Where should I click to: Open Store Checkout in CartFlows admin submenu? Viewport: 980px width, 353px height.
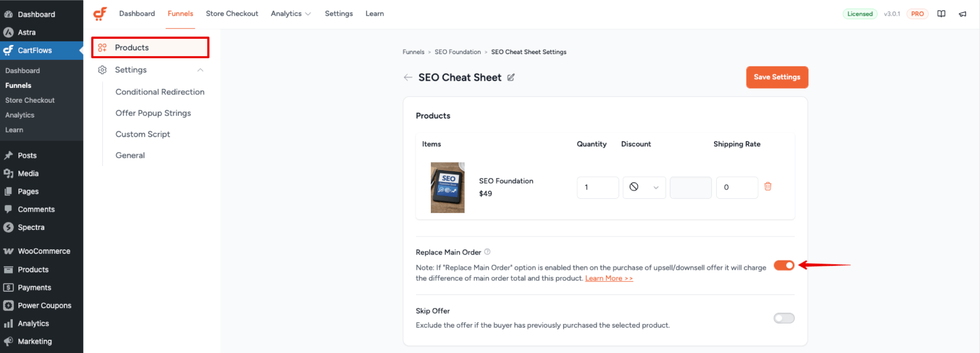[30, 100]
